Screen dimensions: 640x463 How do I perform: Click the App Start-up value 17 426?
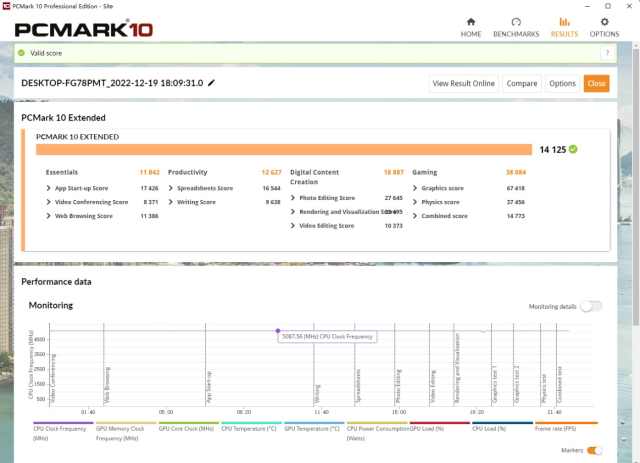(149, 188)
